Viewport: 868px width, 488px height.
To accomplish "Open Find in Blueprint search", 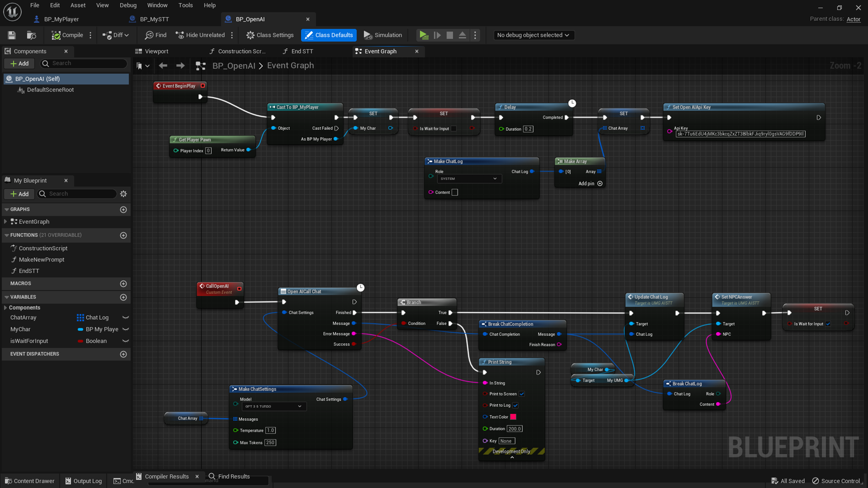I will (x=155, y=35).
